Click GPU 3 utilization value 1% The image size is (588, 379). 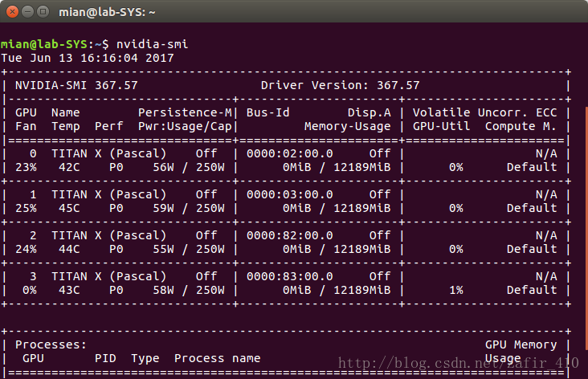pyautogui.click(x=456, y=290)
